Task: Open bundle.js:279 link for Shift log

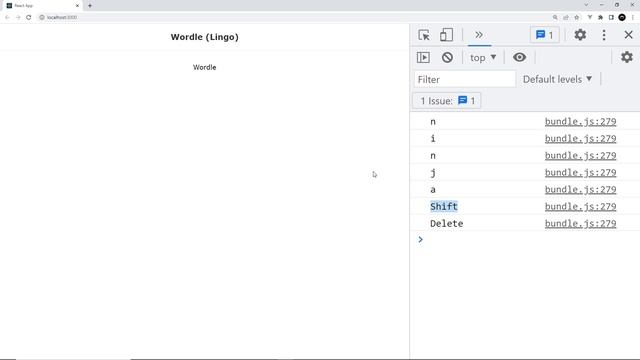Action: (580, 207)
